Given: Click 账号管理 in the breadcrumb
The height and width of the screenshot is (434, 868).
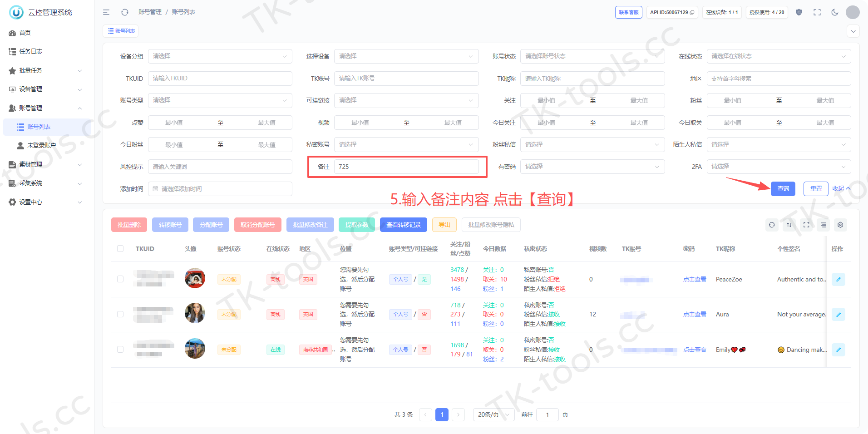Looking at the screenshot, I should point(150,12).
